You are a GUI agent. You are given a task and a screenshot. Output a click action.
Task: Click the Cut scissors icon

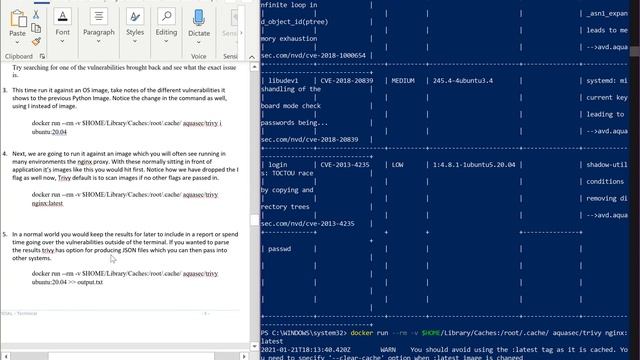tap(36, 14)
